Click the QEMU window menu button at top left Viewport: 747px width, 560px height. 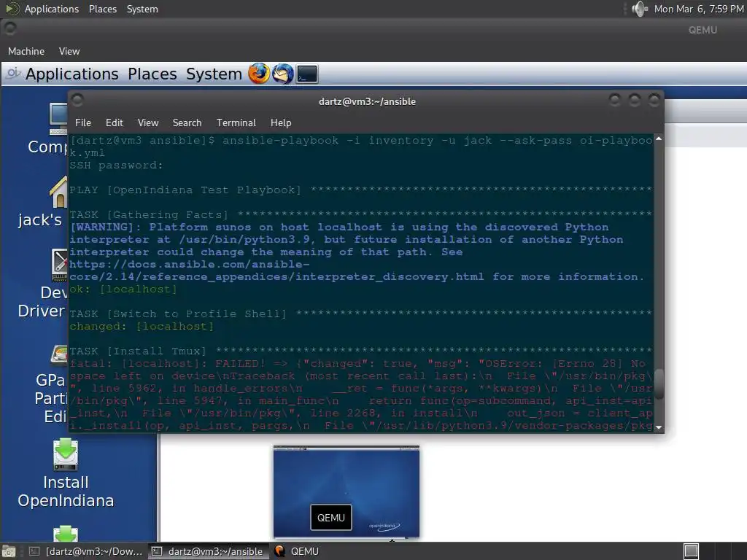10,29
